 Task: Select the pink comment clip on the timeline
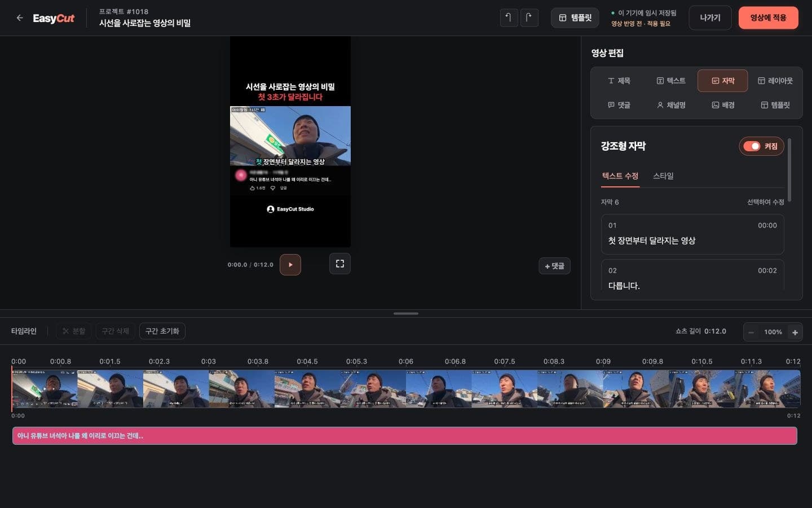pos(405,436)
